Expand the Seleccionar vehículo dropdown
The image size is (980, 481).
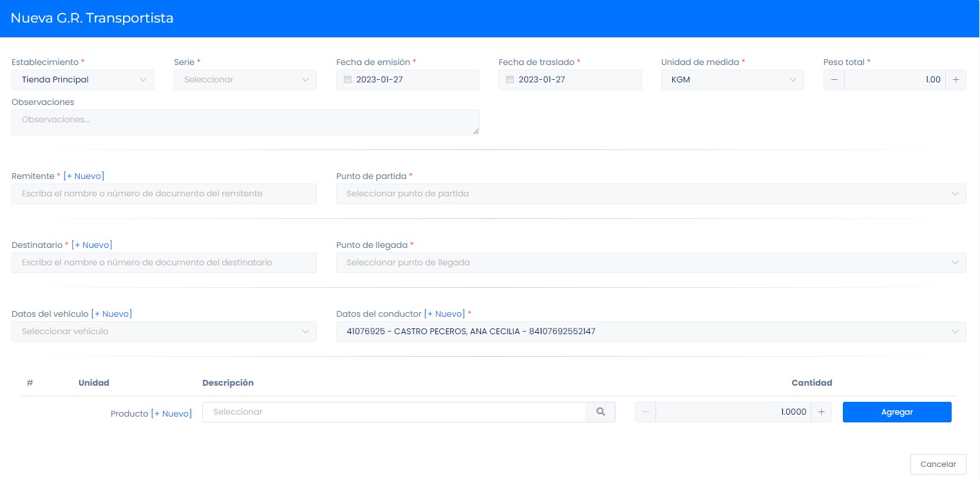(164, 332)
